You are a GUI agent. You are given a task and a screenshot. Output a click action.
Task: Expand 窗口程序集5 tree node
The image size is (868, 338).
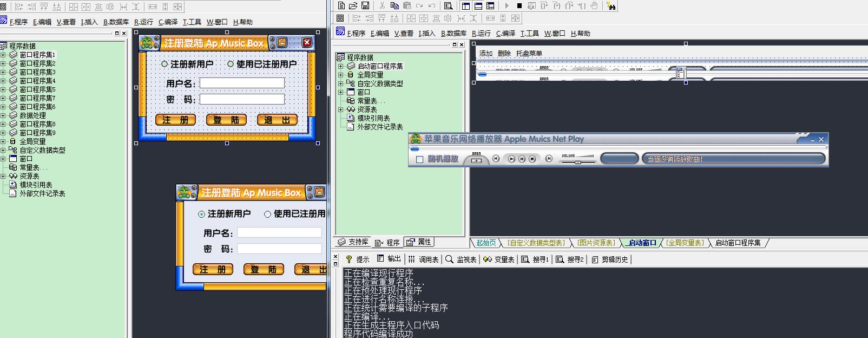3,89
